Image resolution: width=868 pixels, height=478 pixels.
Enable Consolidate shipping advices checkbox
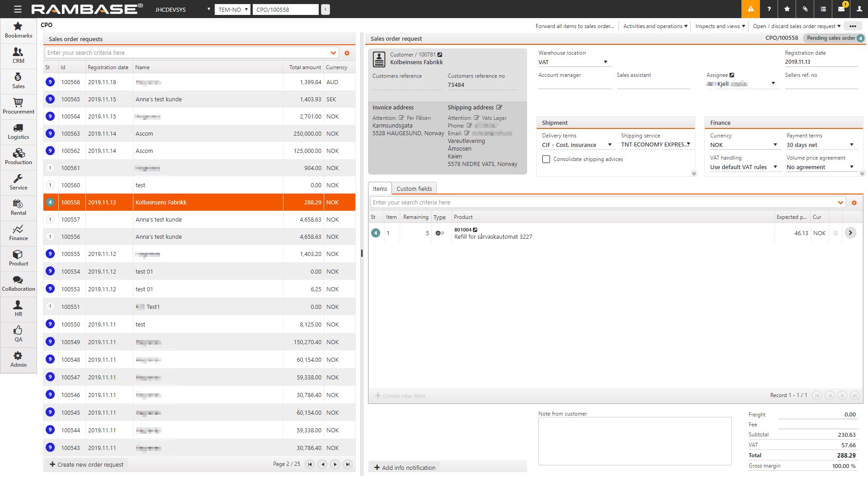546,159
